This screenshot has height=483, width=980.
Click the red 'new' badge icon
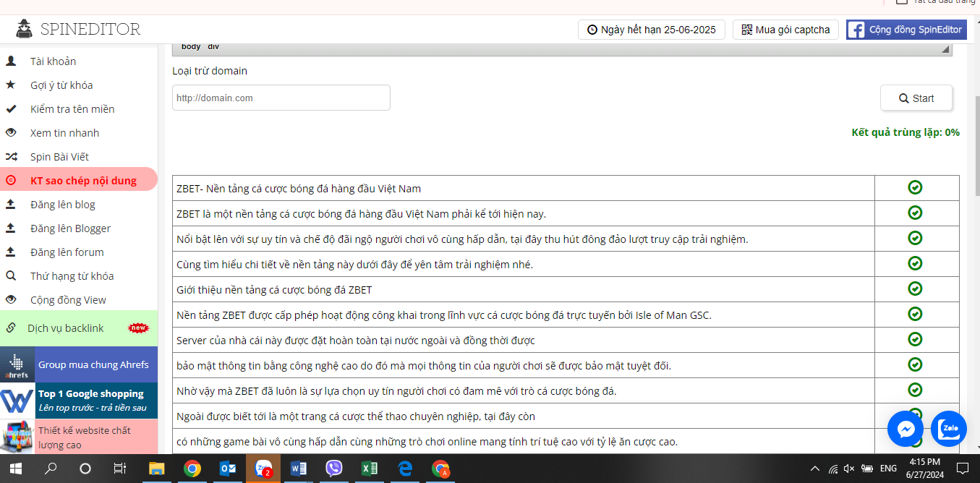[137, 328]
